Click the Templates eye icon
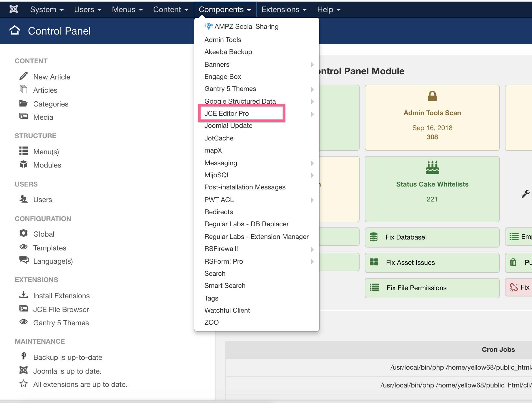Screen dimensions: 532x403 point(24,247)
